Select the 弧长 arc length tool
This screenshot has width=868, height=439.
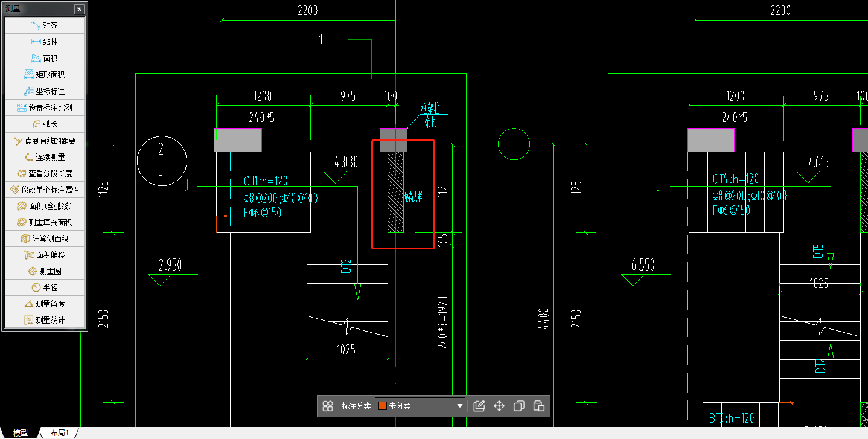click(45, 124)
